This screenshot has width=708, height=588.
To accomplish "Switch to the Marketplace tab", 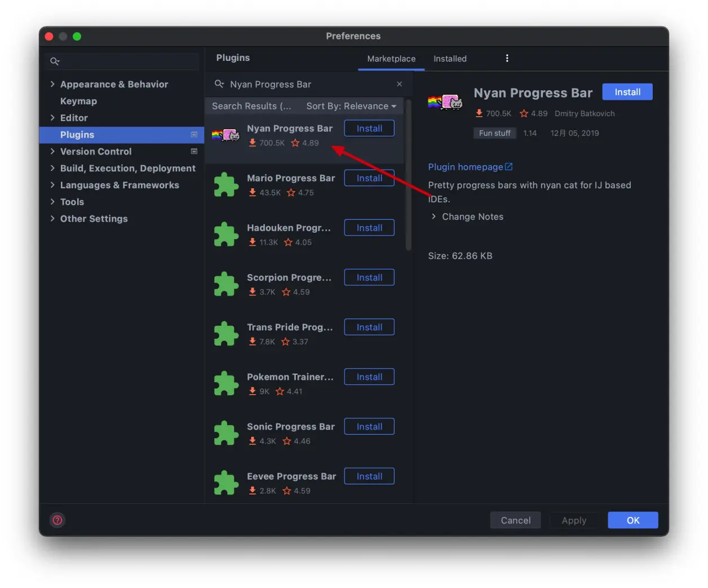I will (391, 59).
